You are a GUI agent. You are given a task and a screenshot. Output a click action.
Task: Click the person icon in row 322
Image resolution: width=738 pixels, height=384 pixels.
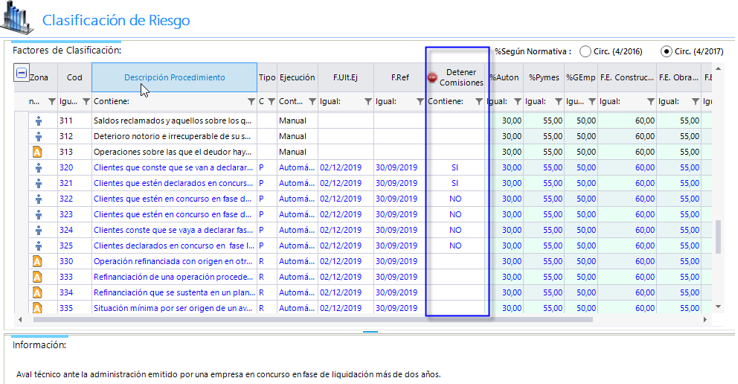[x=39, y=199]
